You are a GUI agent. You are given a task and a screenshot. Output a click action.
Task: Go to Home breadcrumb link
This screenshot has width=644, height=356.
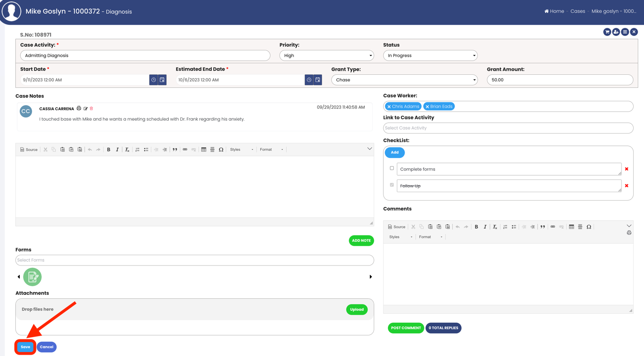coord(554,11)
